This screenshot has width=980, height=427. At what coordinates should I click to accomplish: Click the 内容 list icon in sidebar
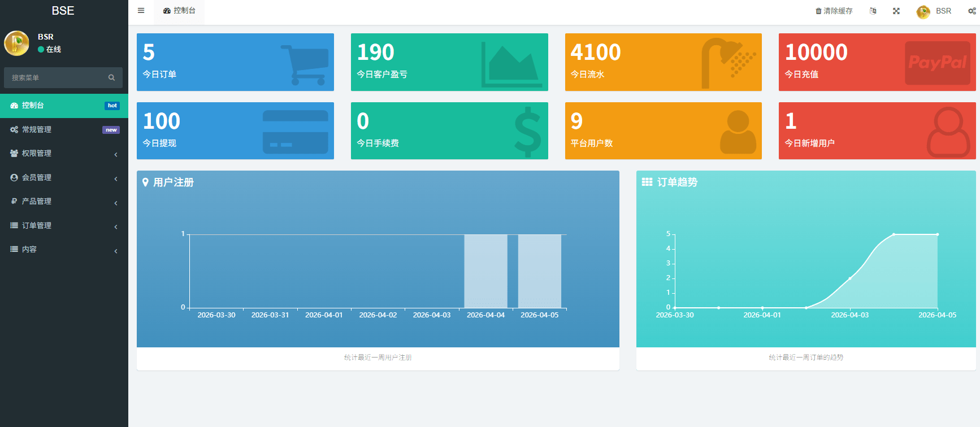[14, 249]
